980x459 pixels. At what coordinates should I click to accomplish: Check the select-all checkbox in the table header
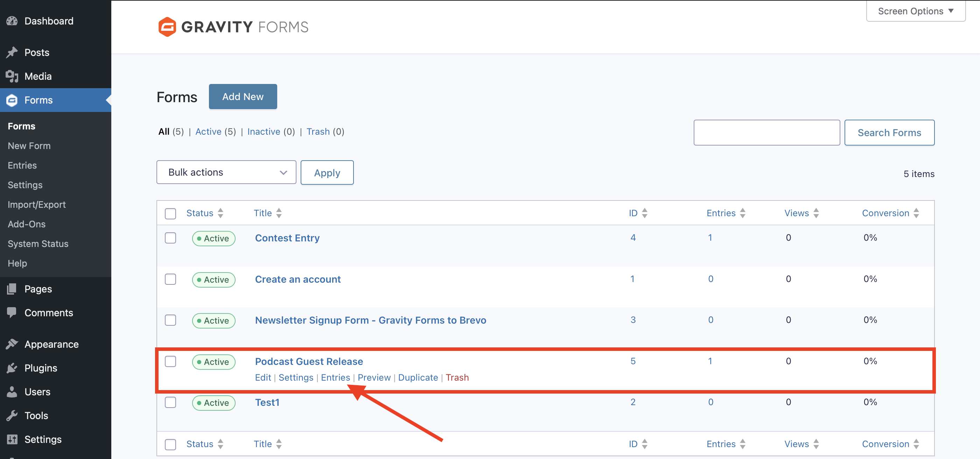pyautogui.click(x=170, y=213)
